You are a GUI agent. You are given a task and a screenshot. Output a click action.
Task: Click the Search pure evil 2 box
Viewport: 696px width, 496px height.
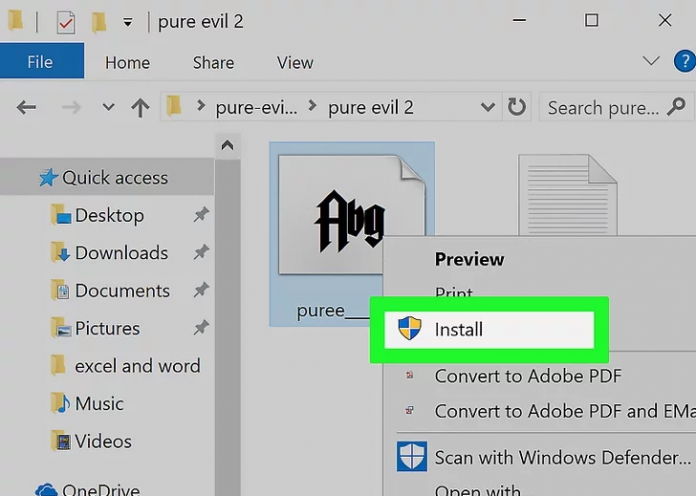click(x=603, y=107)
